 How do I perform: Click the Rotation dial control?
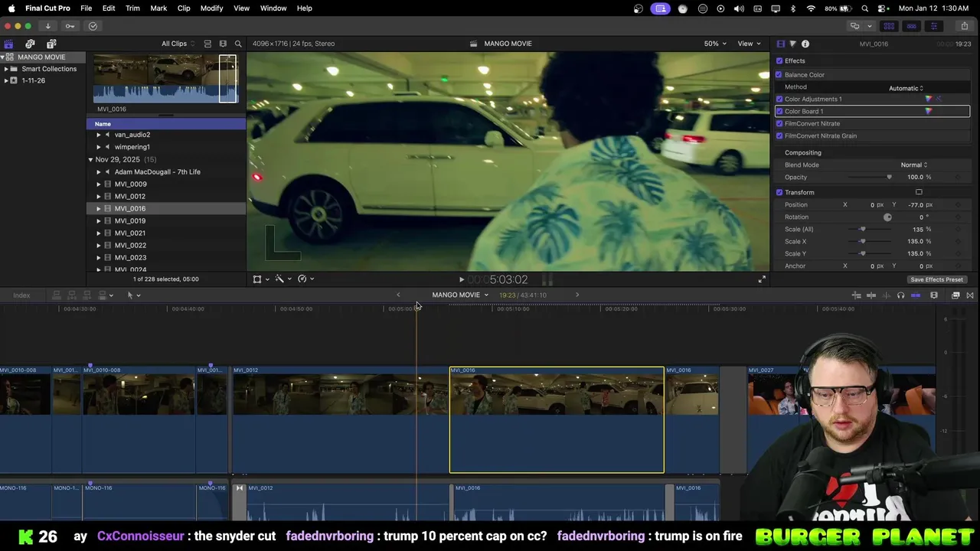coord(887,217)
